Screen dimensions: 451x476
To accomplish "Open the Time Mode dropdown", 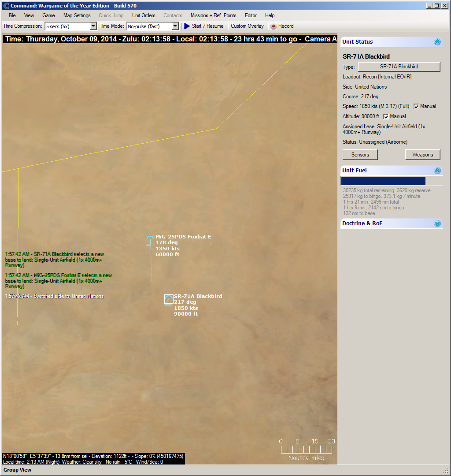I will [x=175, y=26].
